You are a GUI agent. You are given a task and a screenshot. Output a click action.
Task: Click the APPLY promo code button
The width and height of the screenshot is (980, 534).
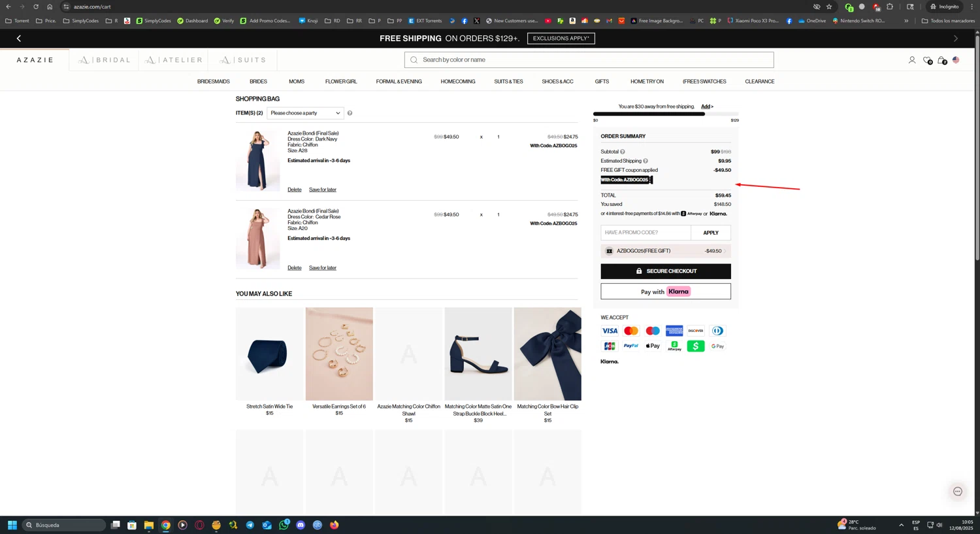(711, 233)
